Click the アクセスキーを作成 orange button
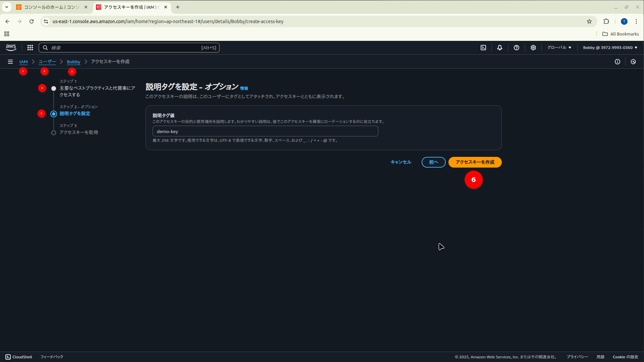The image size is (644, 362). point(475,162)
